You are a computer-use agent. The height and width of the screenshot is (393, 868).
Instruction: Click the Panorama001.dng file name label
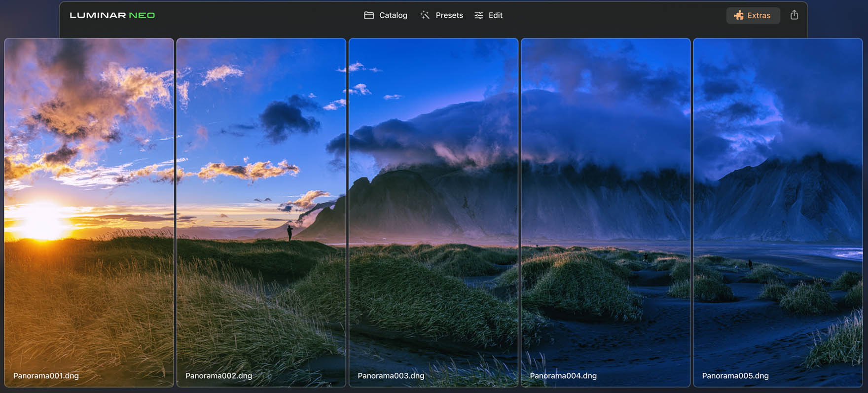46,376
